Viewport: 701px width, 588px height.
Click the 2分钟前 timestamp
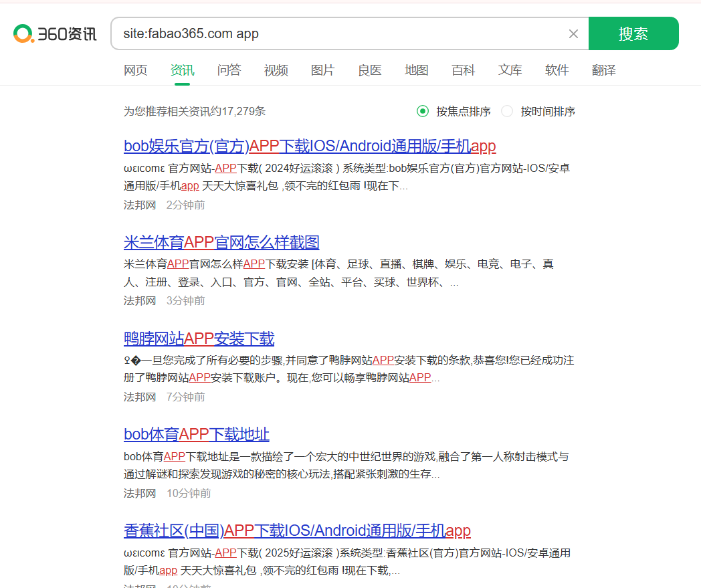[185, 205]
